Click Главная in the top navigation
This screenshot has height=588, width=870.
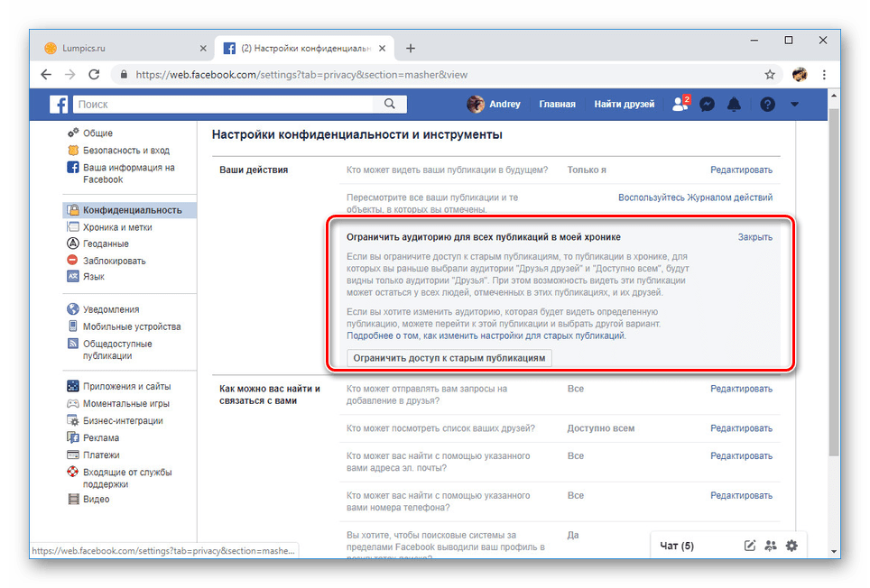(557, 104)
